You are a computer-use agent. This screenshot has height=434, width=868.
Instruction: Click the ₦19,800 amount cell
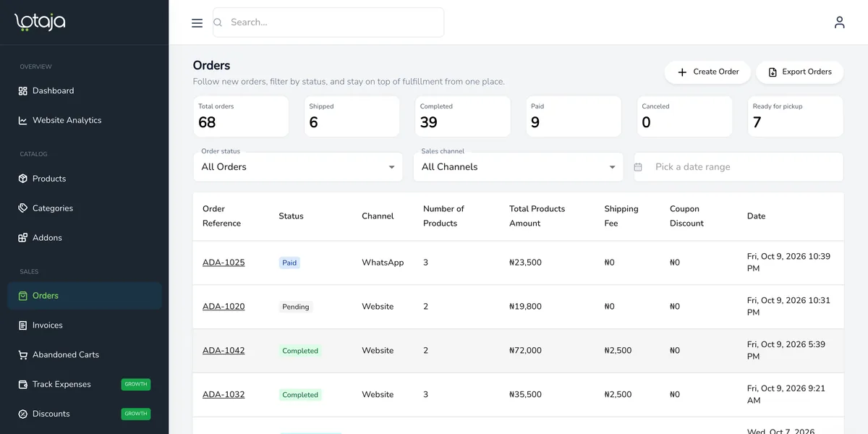(525, 307)
